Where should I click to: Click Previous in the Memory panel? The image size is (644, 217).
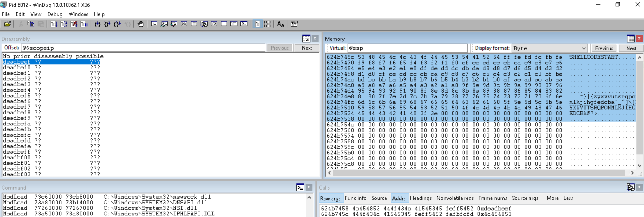(x=604, y=48)
